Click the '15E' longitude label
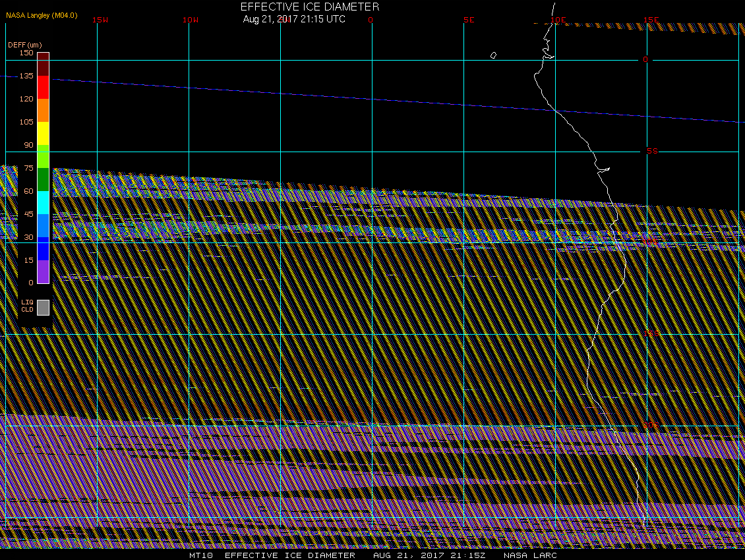Image resolution: width=745 pixels, height=560 pixels. point(651,20)
